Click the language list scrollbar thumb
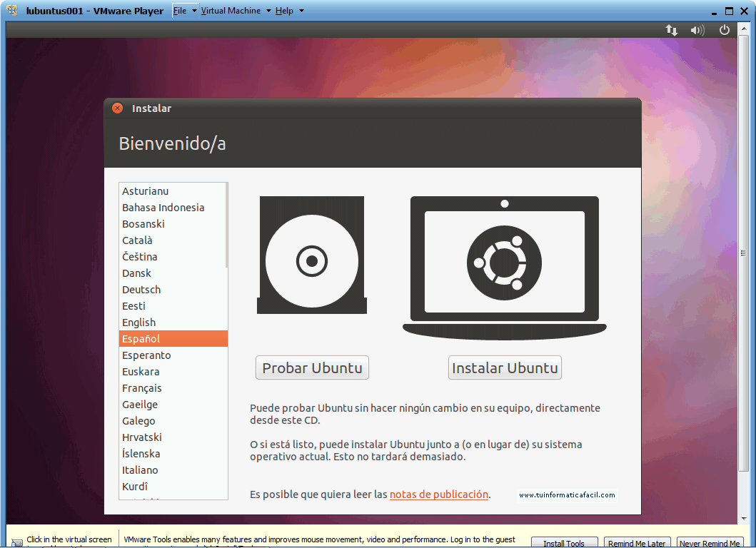The image size is (756, 548). (x=226, y=225)
